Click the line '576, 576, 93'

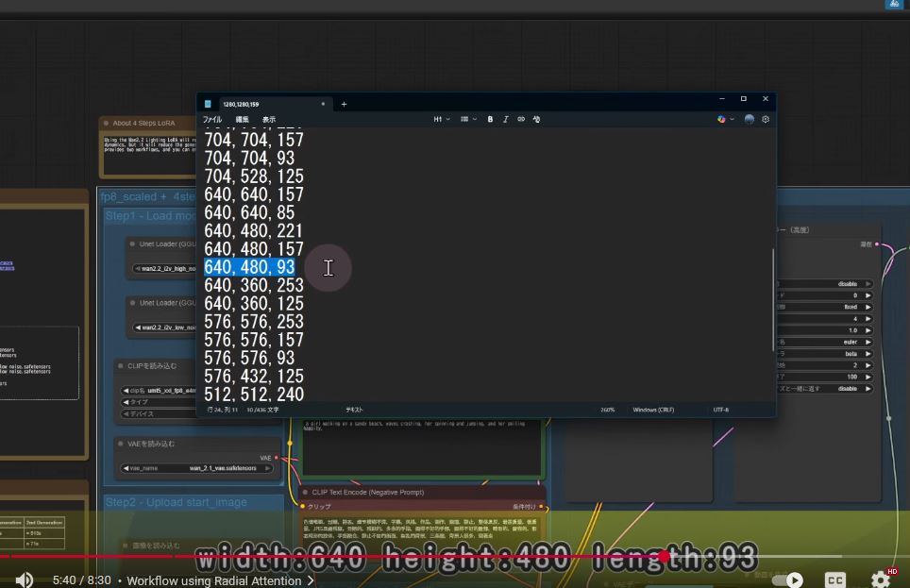tap(249, 358)
